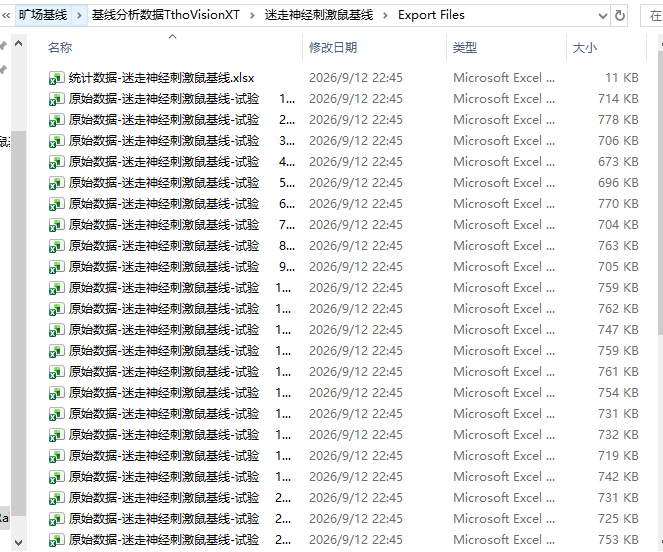Select the Excel icon of the 778 KB file

coord(56,120)
